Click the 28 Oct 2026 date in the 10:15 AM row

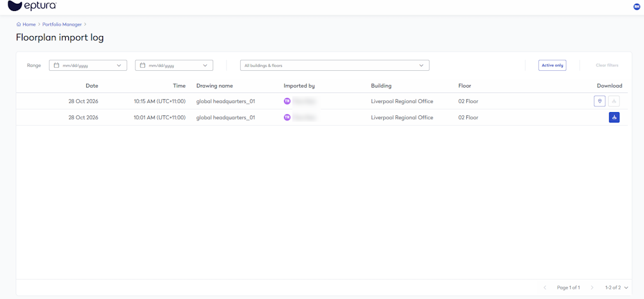coord(83,101)
